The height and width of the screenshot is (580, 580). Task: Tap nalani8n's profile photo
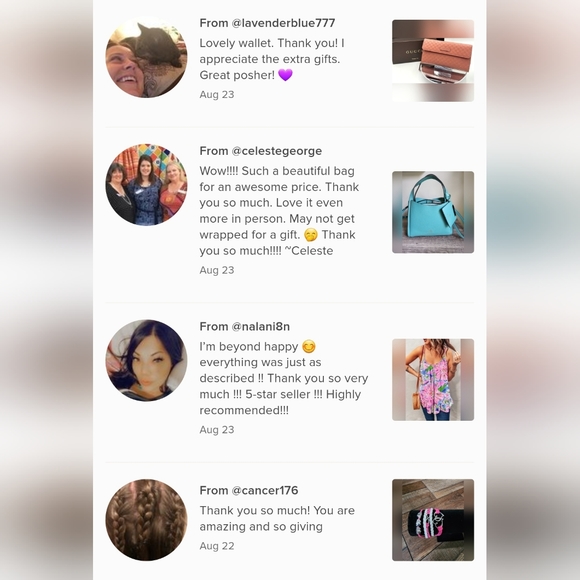click(146, 360)
